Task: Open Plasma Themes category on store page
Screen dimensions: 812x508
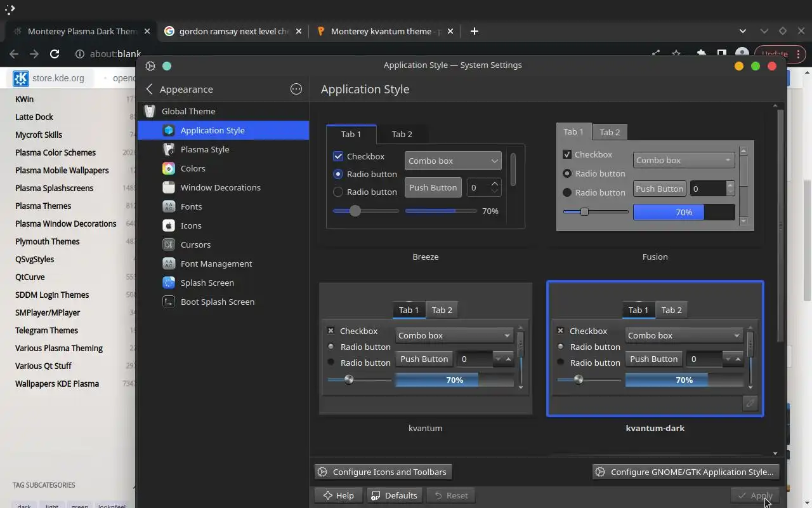Action: [x=43, y=206]
